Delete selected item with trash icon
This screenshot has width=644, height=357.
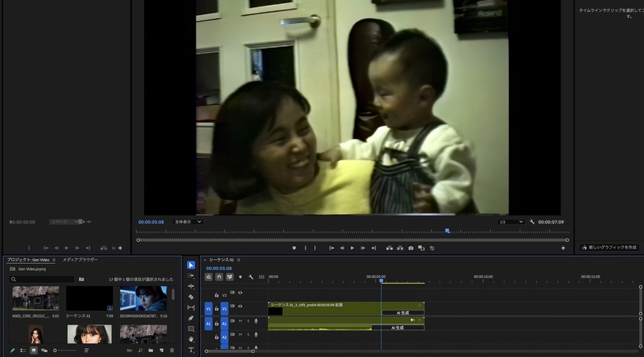tap(172, 351)
